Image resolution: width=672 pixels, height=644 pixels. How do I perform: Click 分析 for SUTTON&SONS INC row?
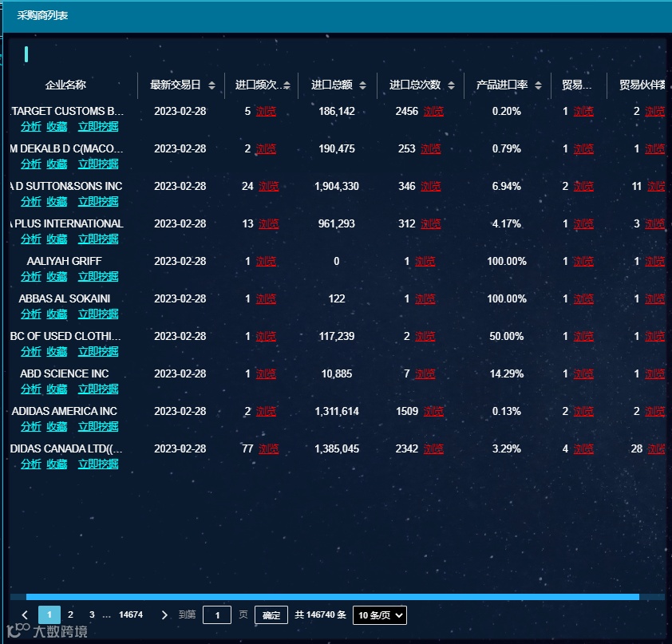[x=31, y=201]
